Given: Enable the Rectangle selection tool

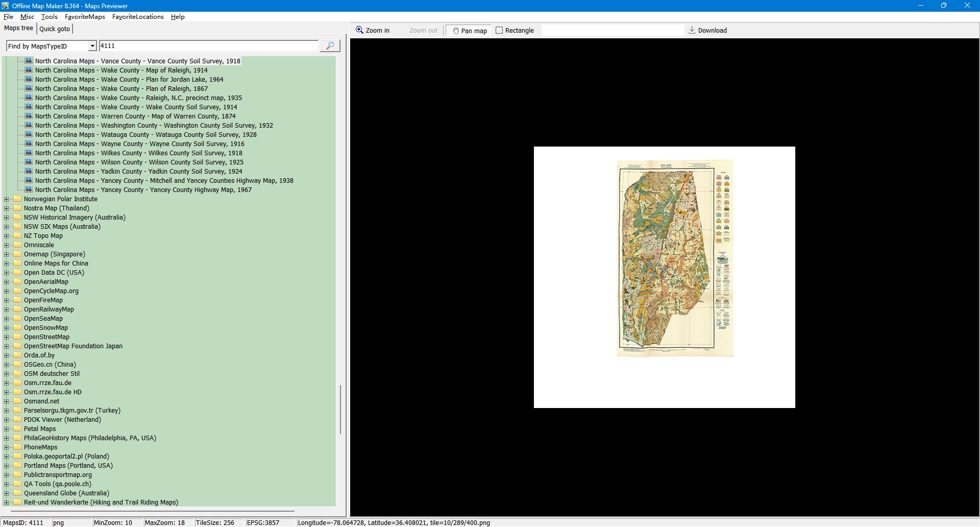Looking at the screenshot, I should coord(514,31).
